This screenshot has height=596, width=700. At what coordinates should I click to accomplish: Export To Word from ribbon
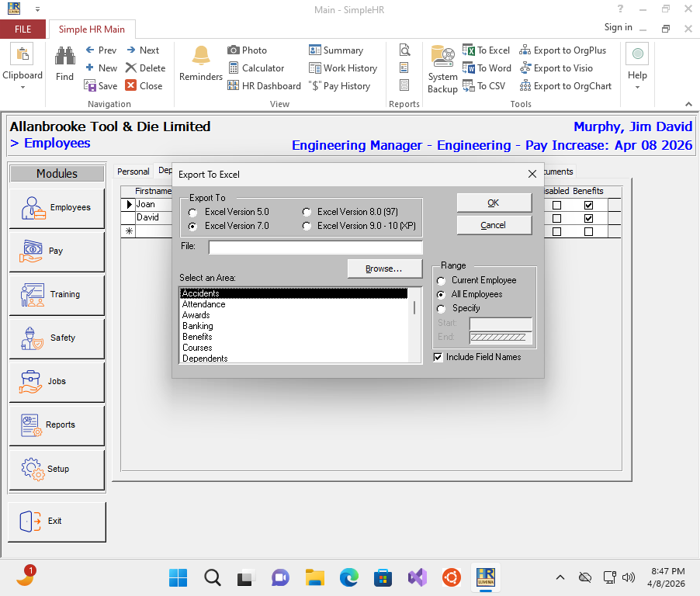click(x=487, y=68)
